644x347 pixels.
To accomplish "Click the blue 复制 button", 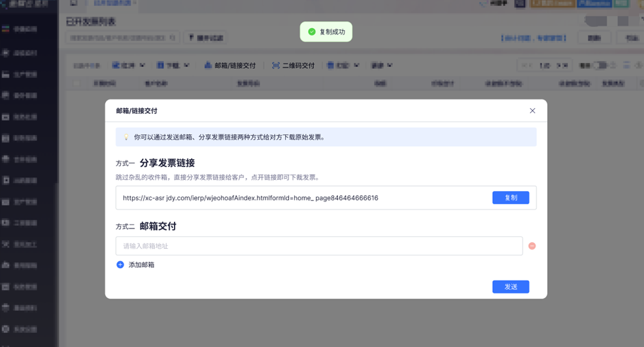I will pyautogui.click(x=511, y=198).
